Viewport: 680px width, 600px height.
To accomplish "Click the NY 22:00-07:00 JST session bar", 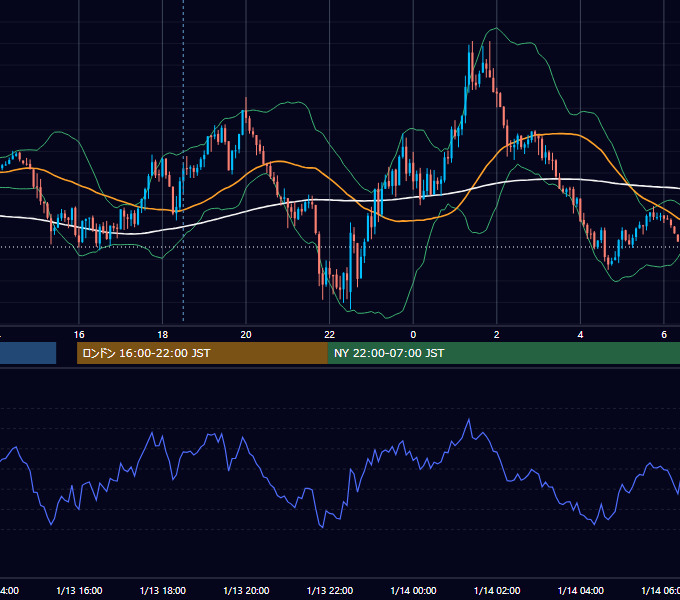I will coord(503,353).
